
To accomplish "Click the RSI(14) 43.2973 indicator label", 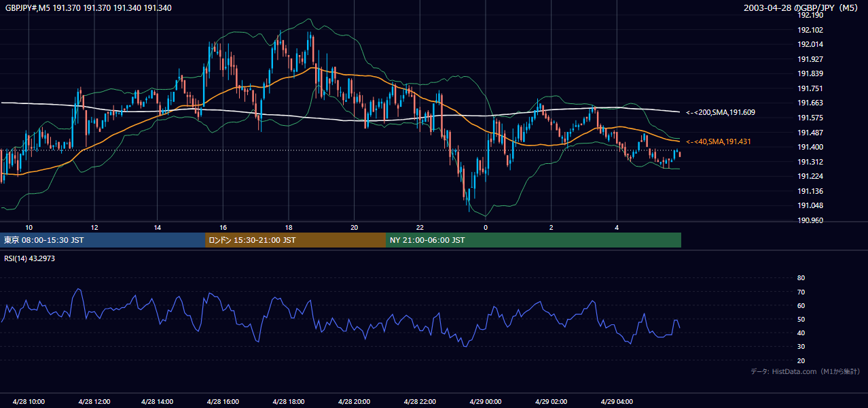I will point(29,258).
